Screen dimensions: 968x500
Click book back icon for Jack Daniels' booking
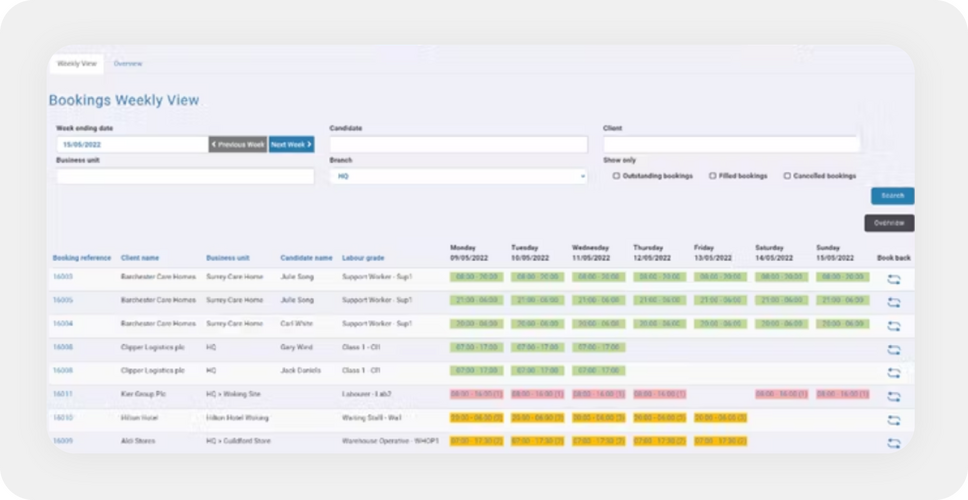(893, 373)
